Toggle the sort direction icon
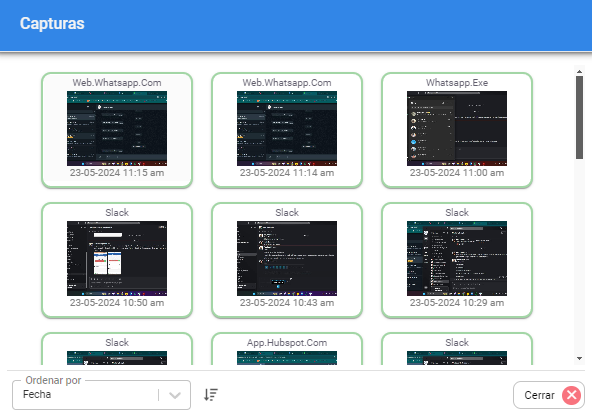Viewport: 592px width, 411px height. point(211,395)
